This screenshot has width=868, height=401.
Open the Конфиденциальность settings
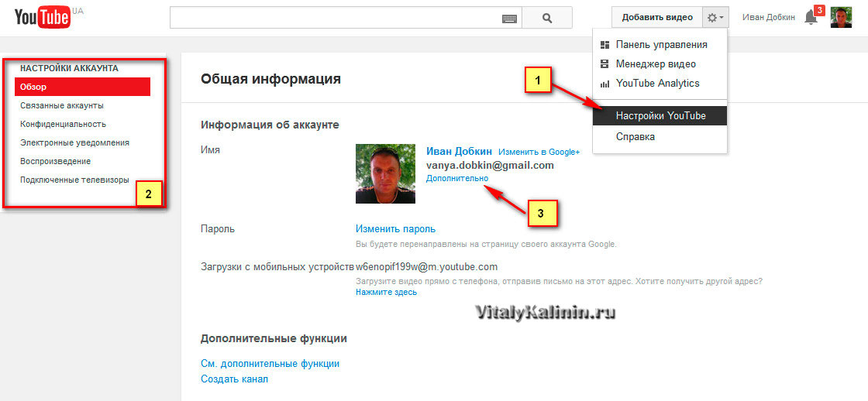point(63,124)
